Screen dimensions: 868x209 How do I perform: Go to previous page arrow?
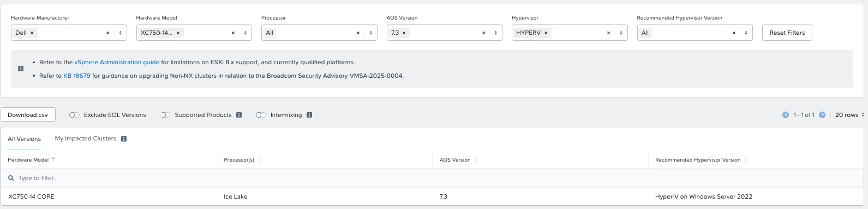click(x=786, y=115)
